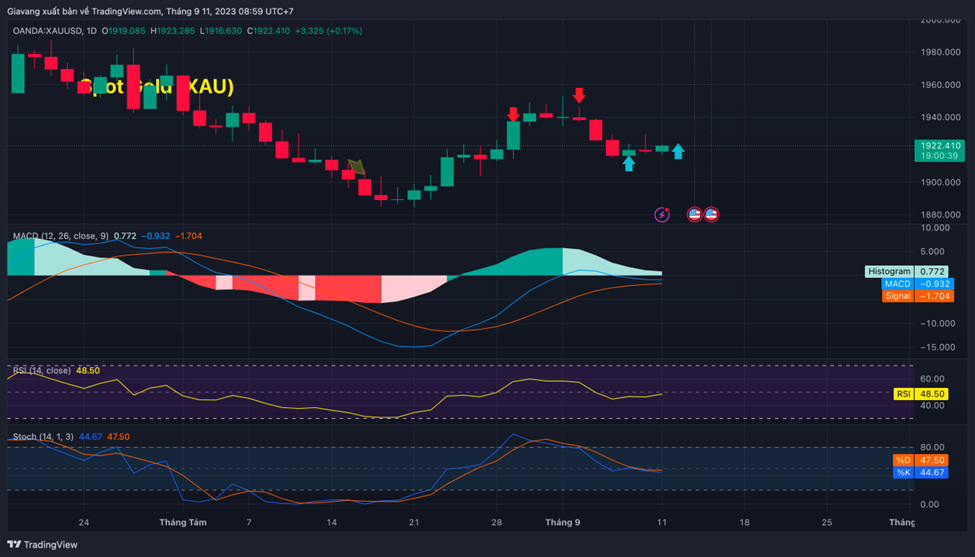975x557 pixels.
Task: Click the purple lightning event icon
Action: point(662,214)
